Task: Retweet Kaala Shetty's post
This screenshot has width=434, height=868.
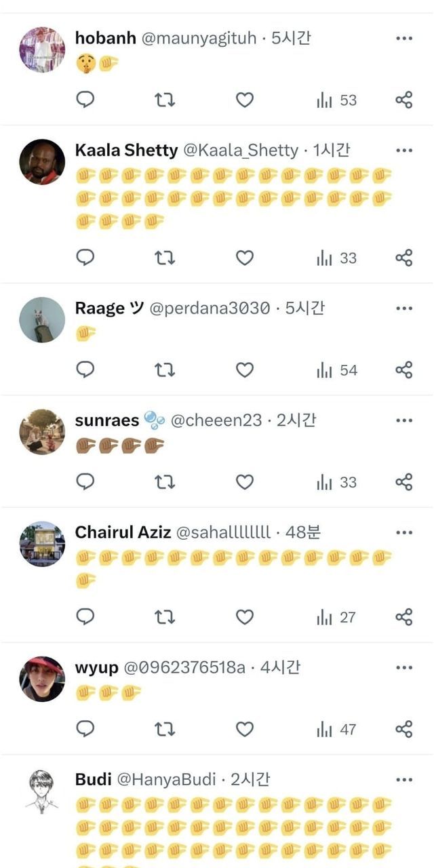Action: [x=165, y=258]
